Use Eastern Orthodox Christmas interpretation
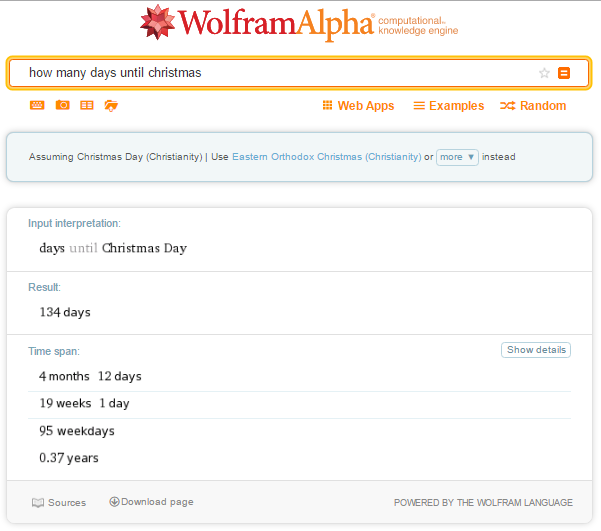Image resolution: width=601 pixels, height=531 pixels. [x=327, y=157]
